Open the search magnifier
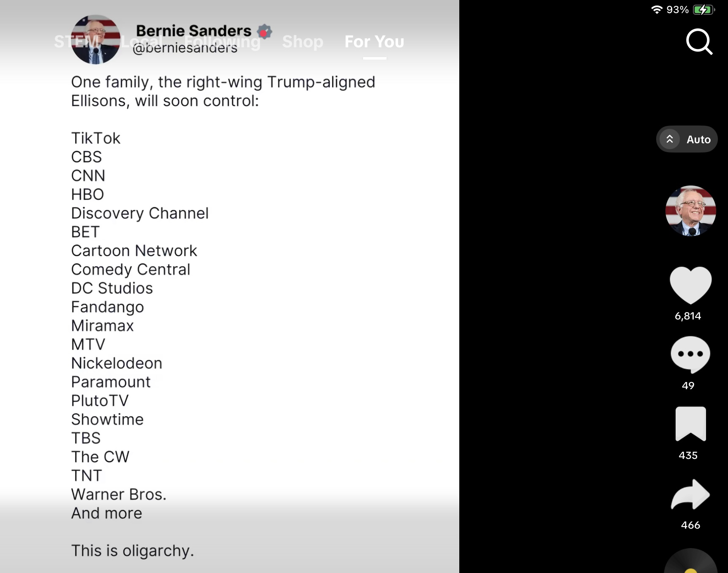Viewport: 728px width, 573px height. coord(699,41)
